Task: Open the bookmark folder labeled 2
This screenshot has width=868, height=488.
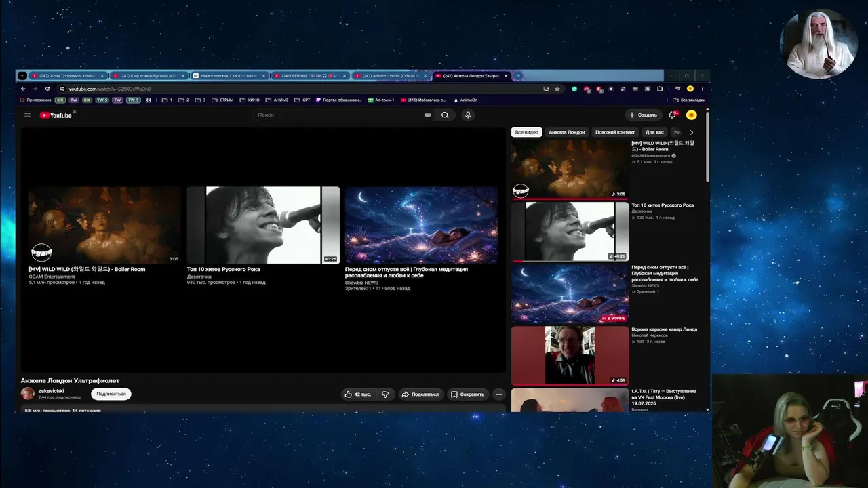Action: click(x=184, y=100)
